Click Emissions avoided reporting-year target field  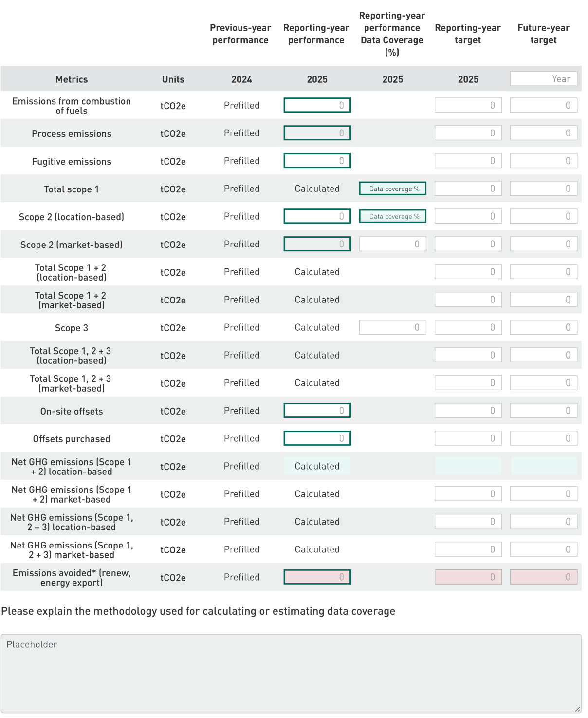[x=468, y=577]
